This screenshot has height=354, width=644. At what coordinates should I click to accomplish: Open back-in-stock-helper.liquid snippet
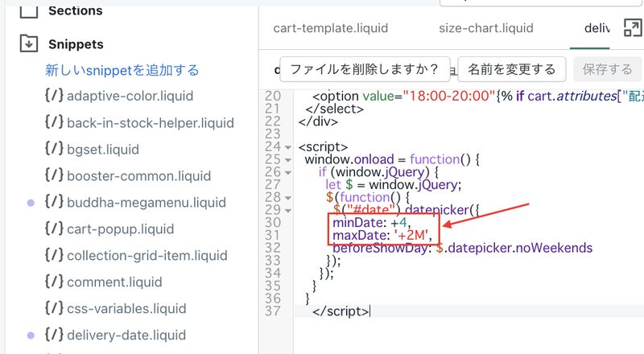point(151,122)
